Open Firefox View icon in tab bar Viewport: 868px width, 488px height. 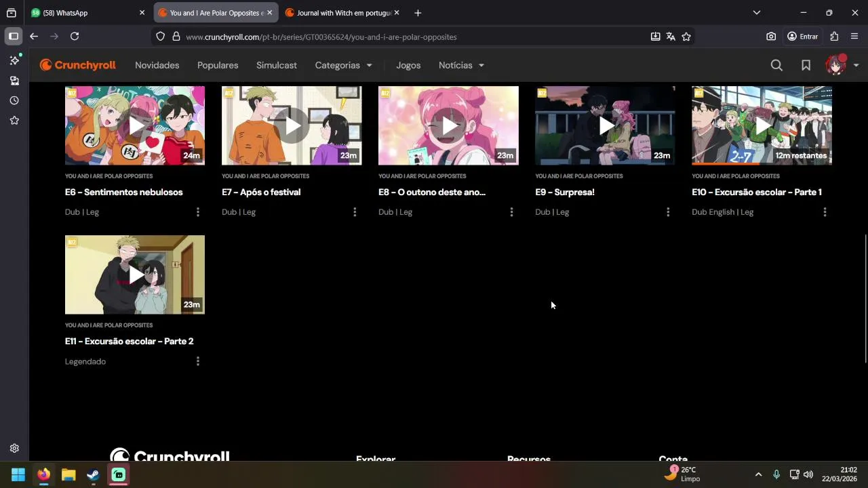[11, 13]
